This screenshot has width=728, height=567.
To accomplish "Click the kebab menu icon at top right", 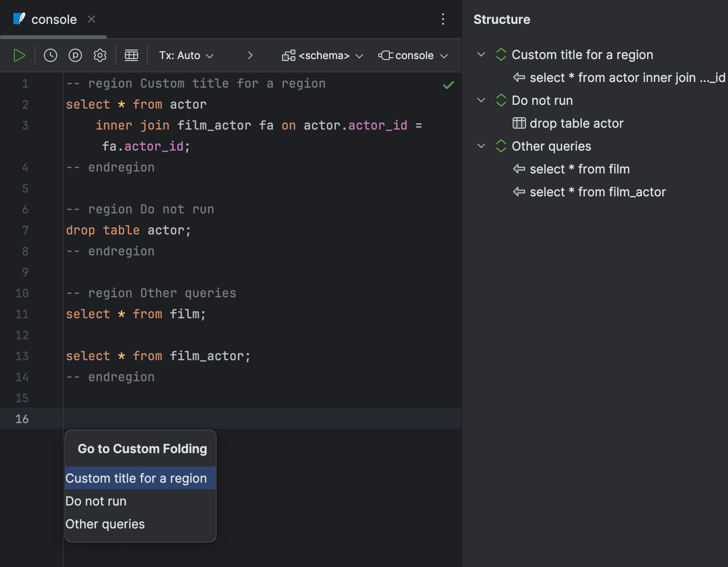I will (443, 19).
